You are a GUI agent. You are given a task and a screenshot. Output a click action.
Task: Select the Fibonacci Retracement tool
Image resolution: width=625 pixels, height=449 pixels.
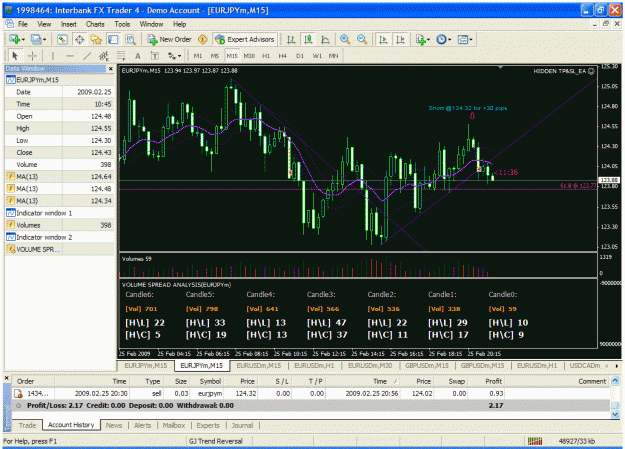pos(121,56)
